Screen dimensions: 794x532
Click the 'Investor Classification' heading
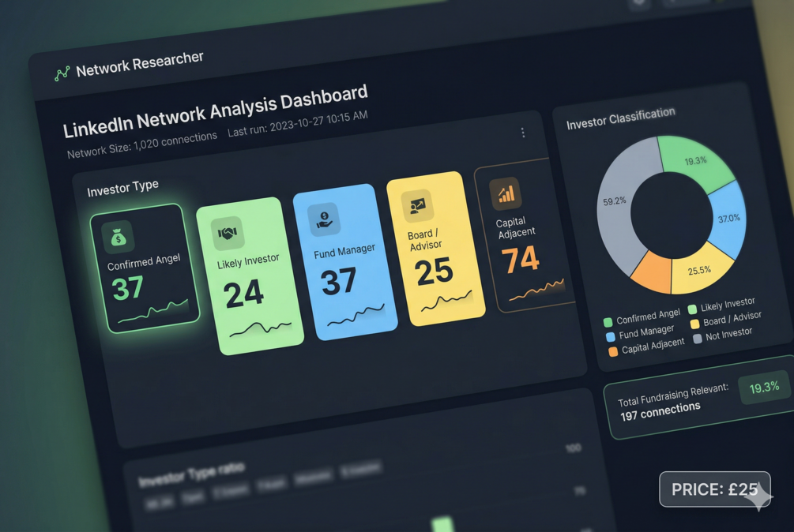coord(621,118)
